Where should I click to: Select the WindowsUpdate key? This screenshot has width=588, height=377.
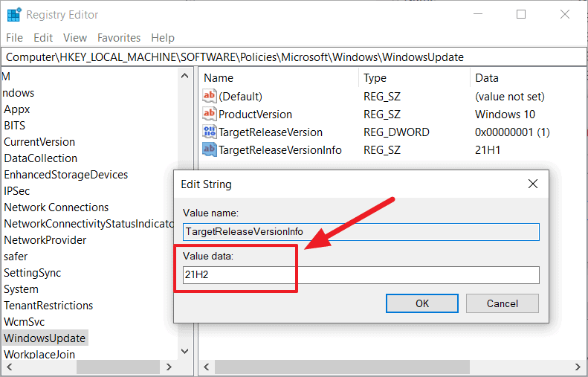tap(45, 338)
